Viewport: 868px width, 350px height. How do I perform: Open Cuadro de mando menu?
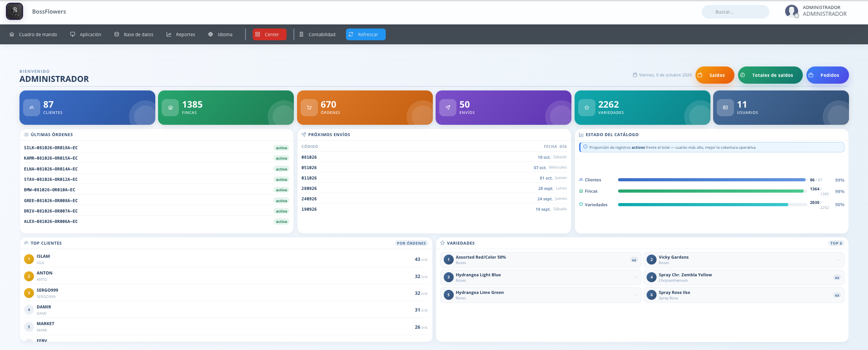(x=34, y=34)
